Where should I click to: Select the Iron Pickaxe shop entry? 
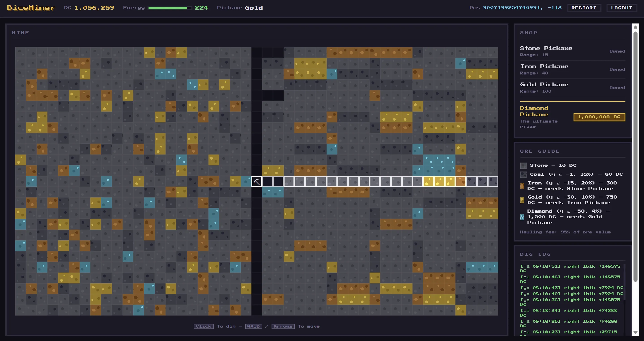click(572, 69)
